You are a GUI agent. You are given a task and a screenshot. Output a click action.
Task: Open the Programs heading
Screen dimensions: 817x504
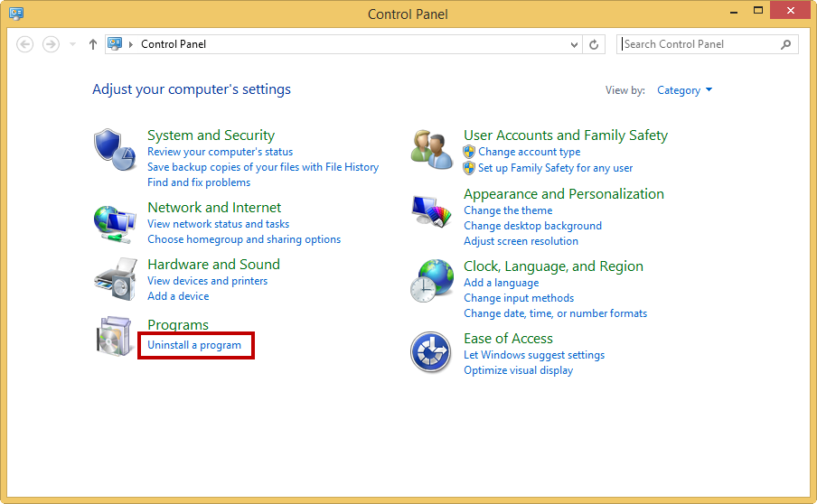coord(178,325)
